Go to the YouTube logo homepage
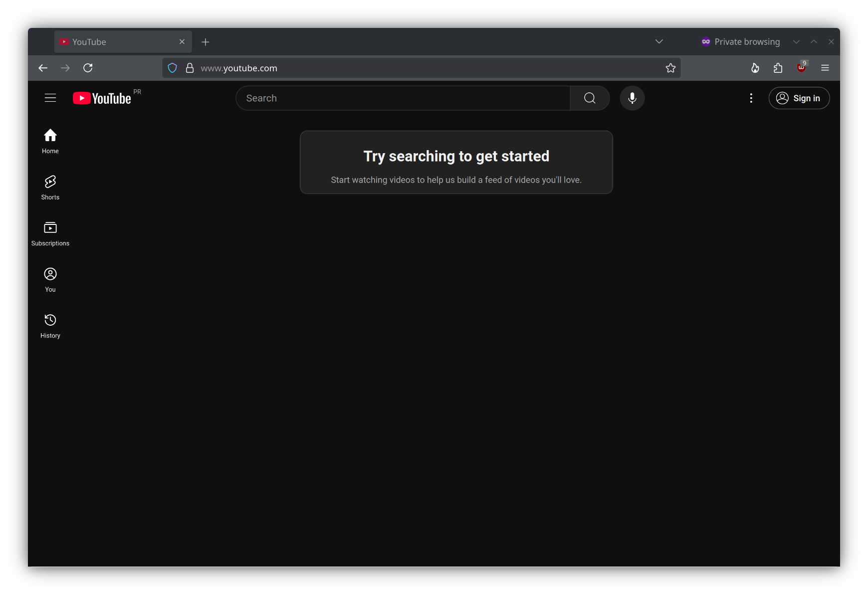 click(102, 98)
